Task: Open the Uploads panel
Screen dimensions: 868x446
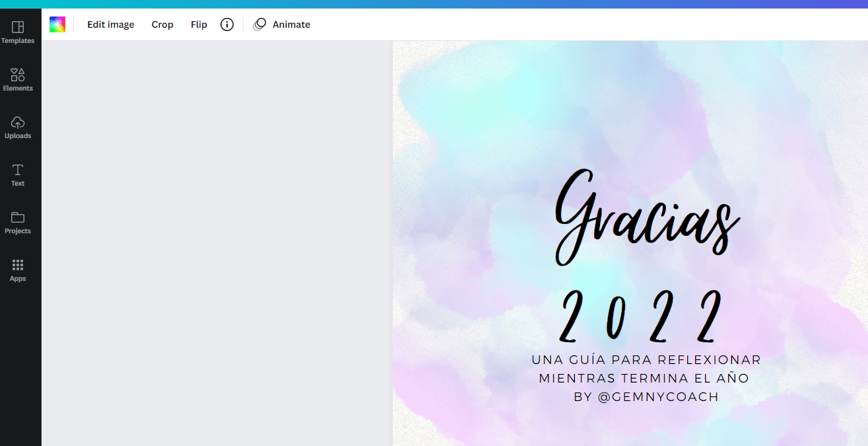Action: (x=18, y=127)
